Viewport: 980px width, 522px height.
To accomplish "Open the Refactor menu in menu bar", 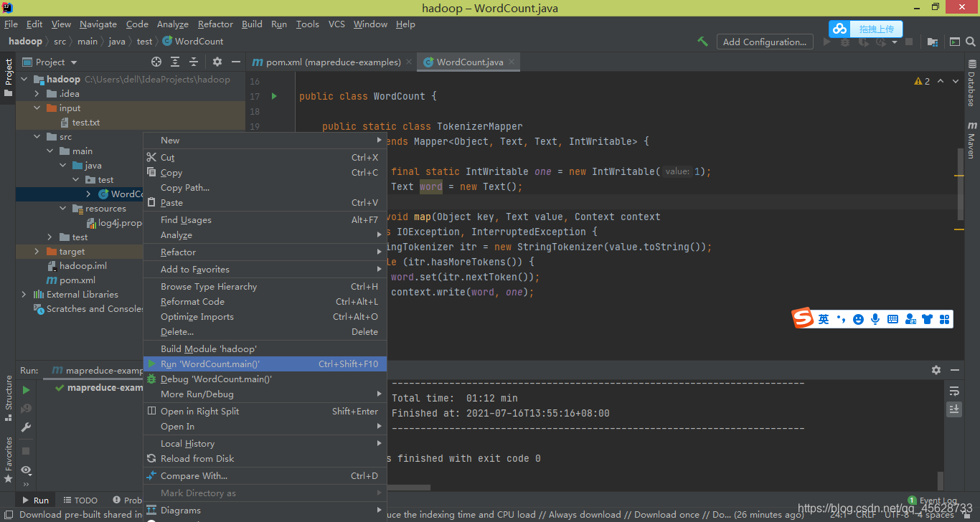I will click(x=215, y=24).
